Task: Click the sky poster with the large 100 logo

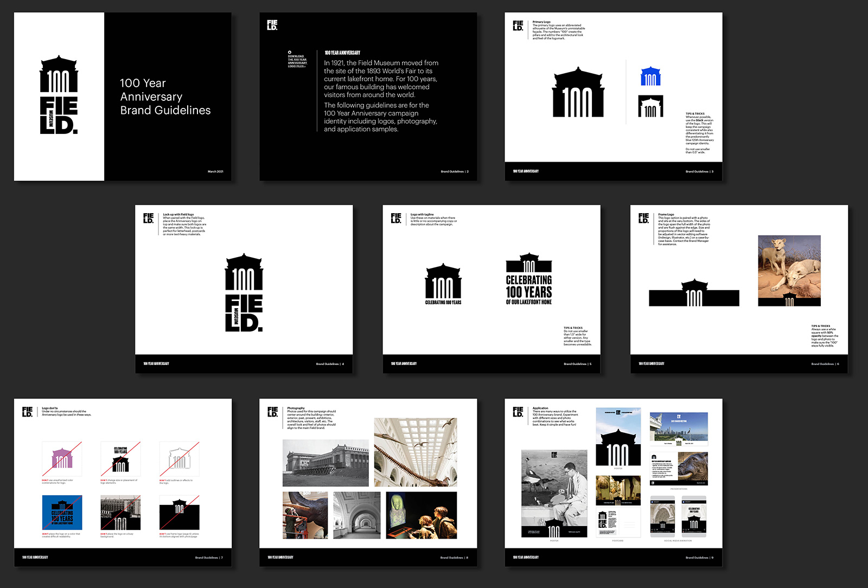Action: click(x=618, y=437)
